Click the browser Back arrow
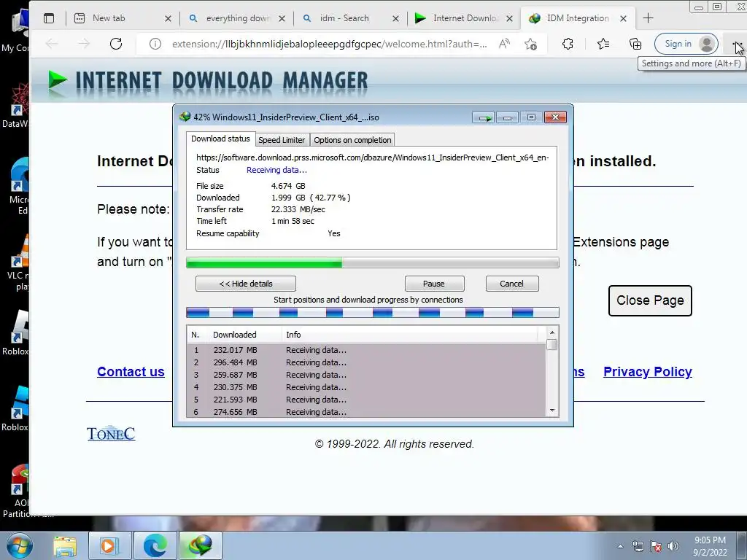Viewport: 747px width, 560px height. coord(52,44)
